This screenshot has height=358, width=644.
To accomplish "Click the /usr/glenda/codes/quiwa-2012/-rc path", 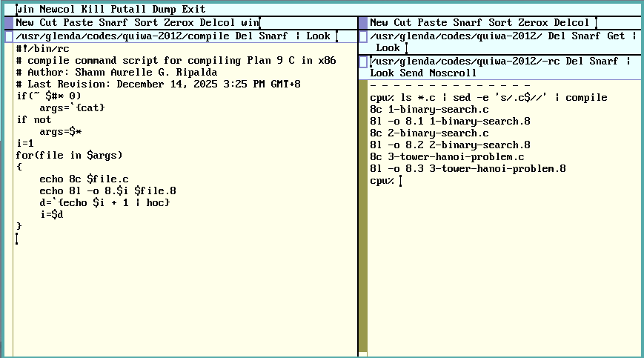I will coord(465,62).
